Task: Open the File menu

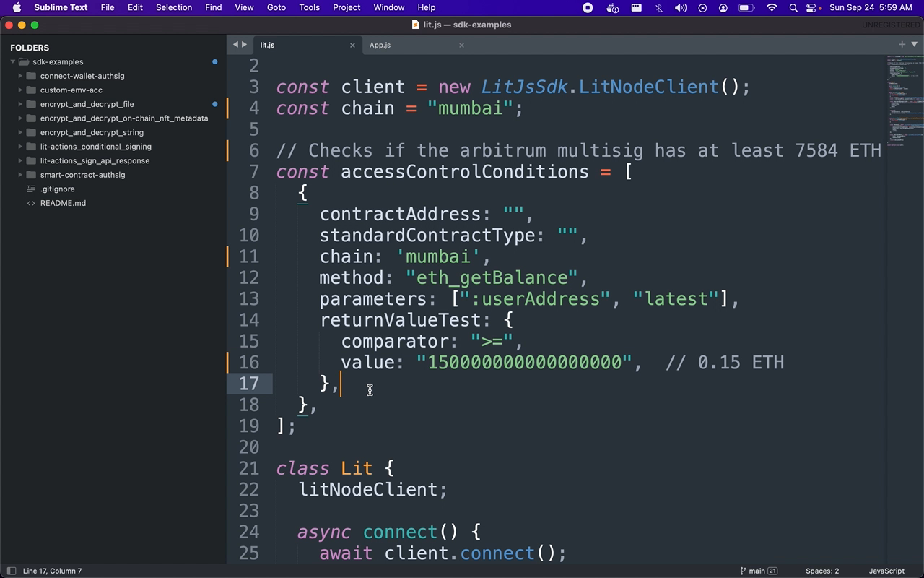Action: [108, 7]
